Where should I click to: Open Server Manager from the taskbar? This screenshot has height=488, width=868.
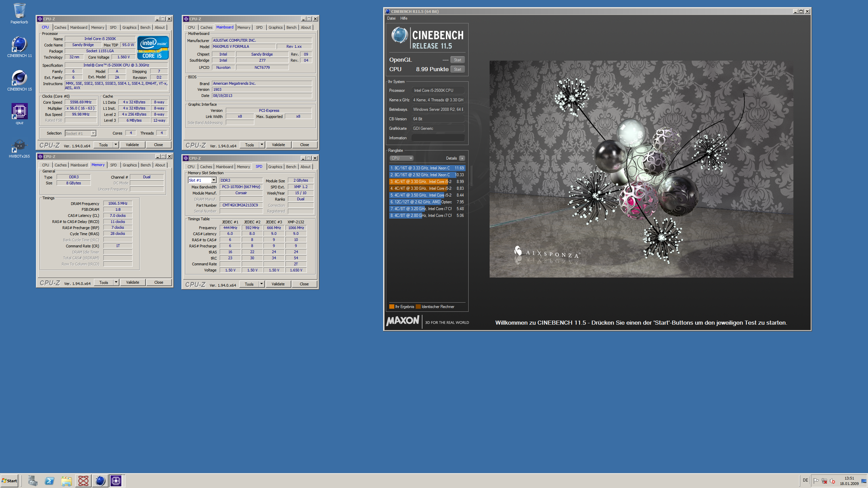click(33, 481)
